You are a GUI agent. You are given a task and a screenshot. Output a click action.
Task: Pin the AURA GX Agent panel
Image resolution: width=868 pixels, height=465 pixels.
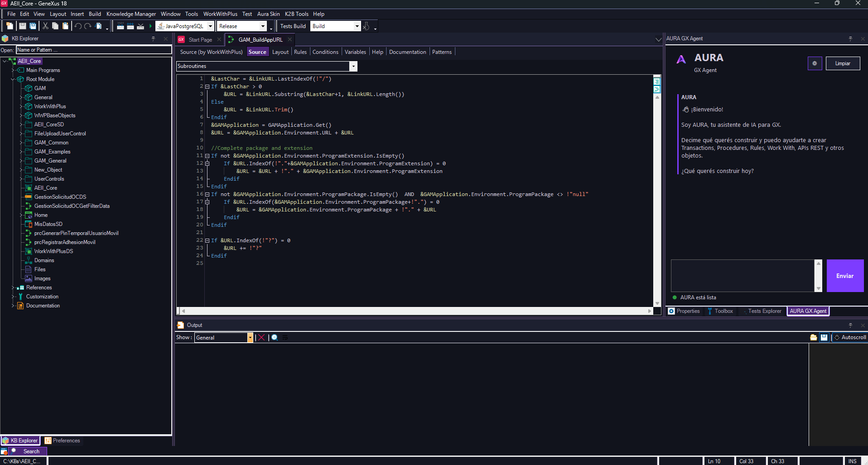850,38
